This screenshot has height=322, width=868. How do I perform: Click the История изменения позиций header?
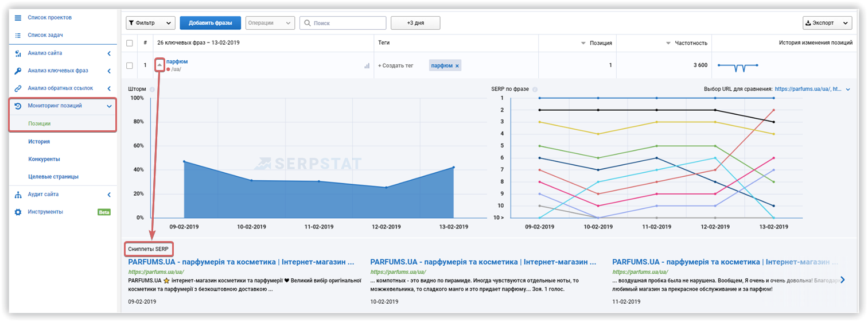click(x=816, y=43)
